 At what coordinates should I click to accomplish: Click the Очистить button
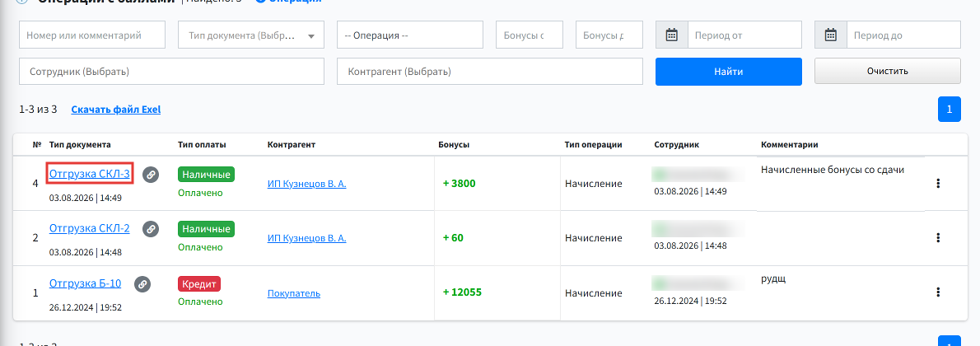888,72
